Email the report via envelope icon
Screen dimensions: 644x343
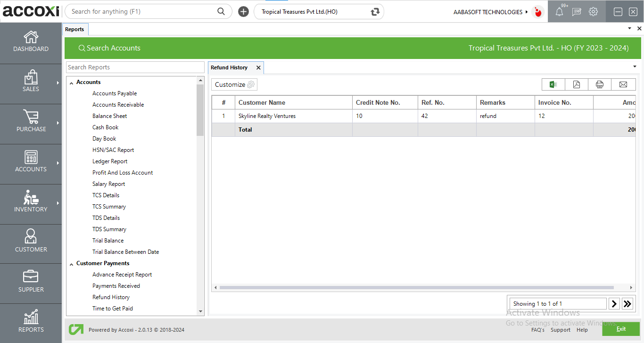coord(623,84)
